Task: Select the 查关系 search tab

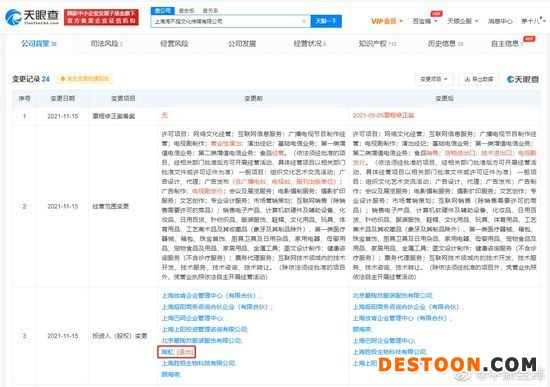Action: click(210, 11)
